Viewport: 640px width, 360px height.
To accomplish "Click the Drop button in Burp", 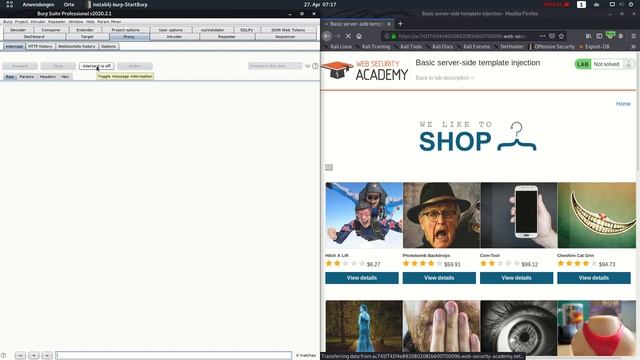I will click(58, 66).
